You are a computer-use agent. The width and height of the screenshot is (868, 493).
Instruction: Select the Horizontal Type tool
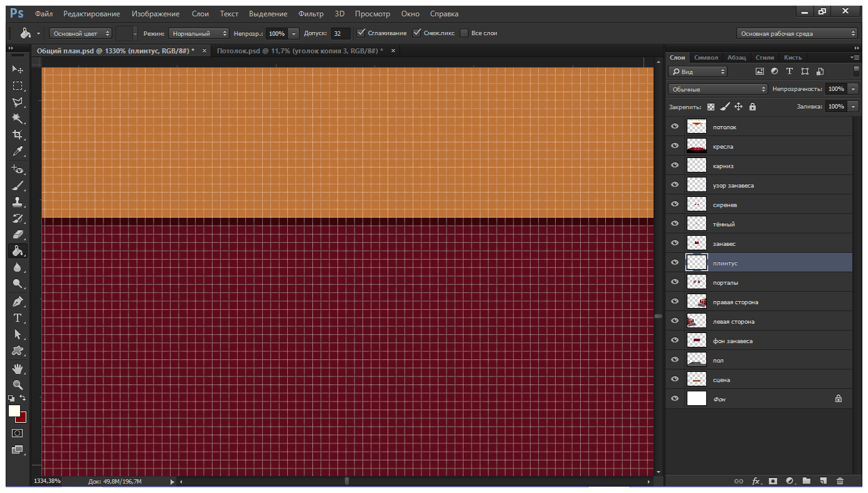(x=18, y=318)
